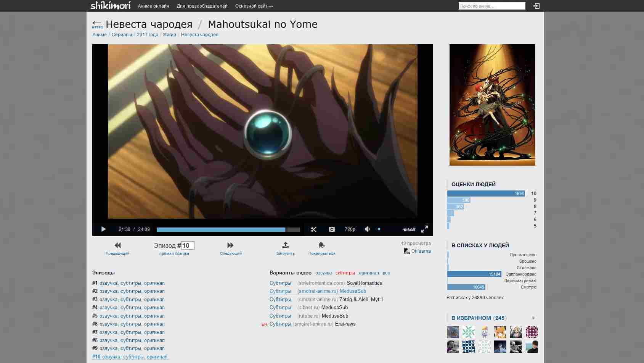Viewport: 644px width, 363px height.
Task: Open the Сериалы breadcrumb link
Action: pos(122,35)
